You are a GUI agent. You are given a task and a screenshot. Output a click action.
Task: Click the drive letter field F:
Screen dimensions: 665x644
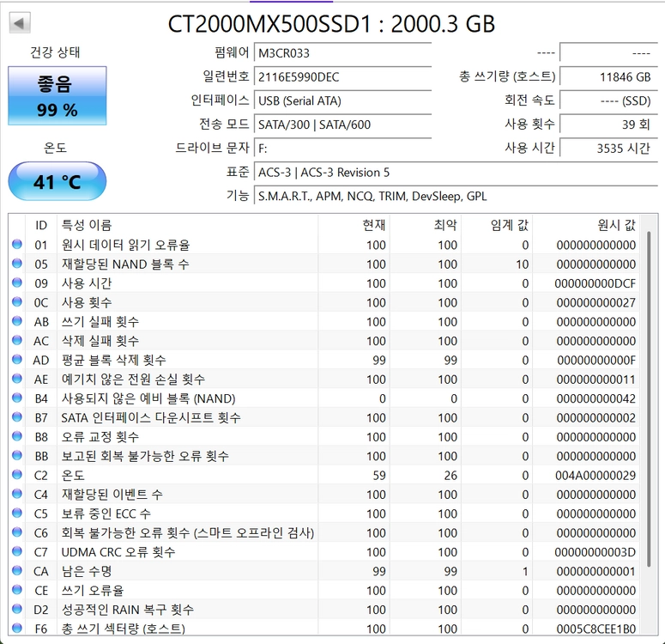click(x=342, y=149)
